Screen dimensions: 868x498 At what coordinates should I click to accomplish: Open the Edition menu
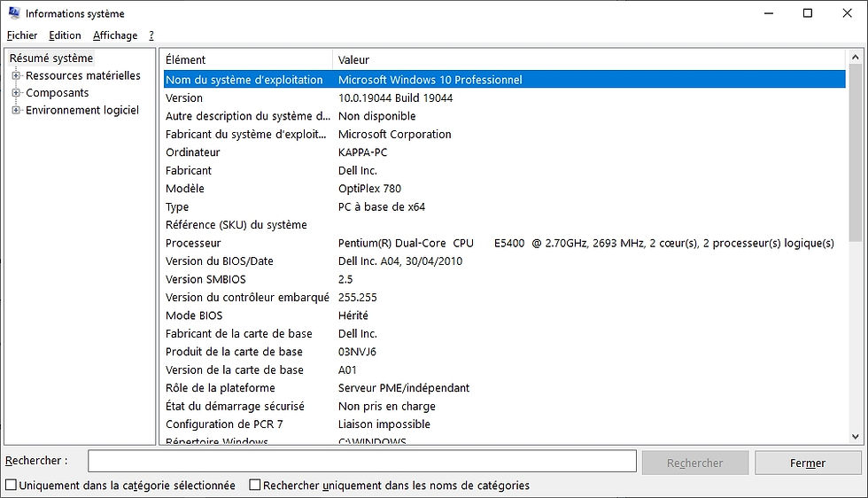pos(65,35)
